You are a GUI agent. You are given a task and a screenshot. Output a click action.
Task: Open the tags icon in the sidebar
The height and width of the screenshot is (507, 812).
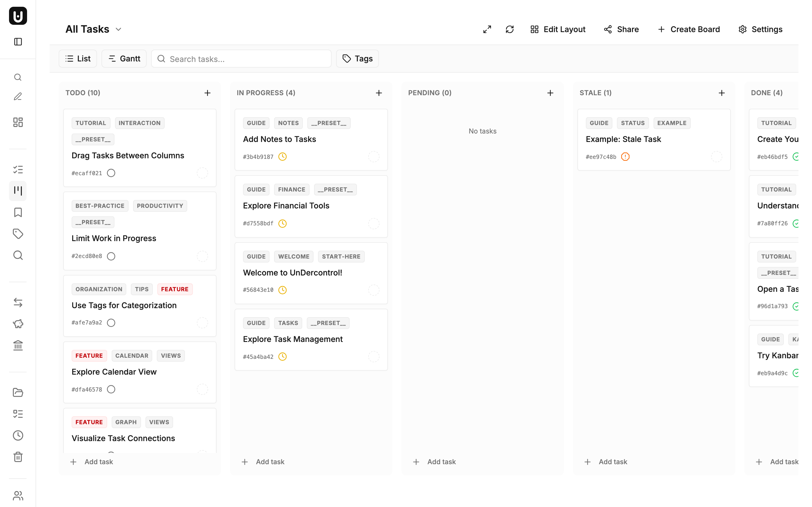17,234
